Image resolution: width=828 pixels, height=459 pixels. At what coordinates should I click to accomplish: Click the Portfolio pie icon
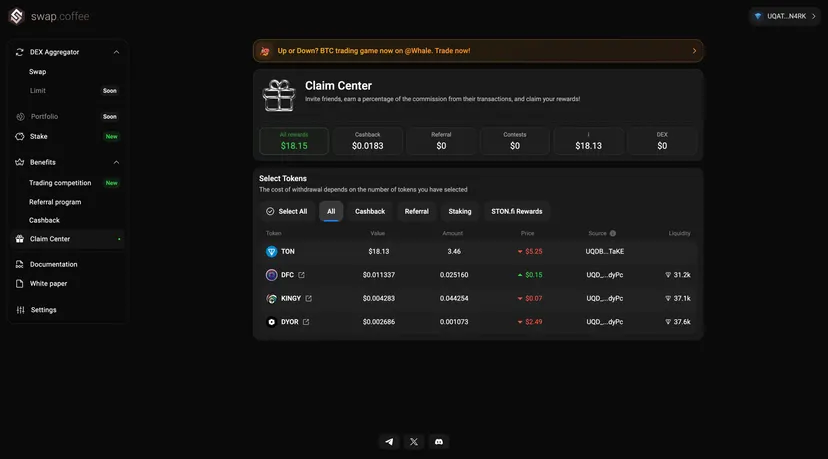tap(20, 116)
